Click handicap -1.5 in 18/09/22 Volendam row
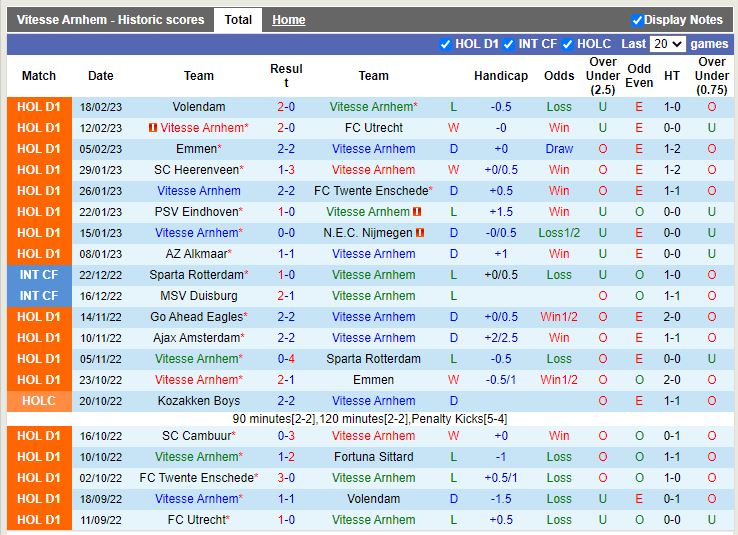This screenshot has width=738, height=535. pyautogui.click(x=501, y=499)
